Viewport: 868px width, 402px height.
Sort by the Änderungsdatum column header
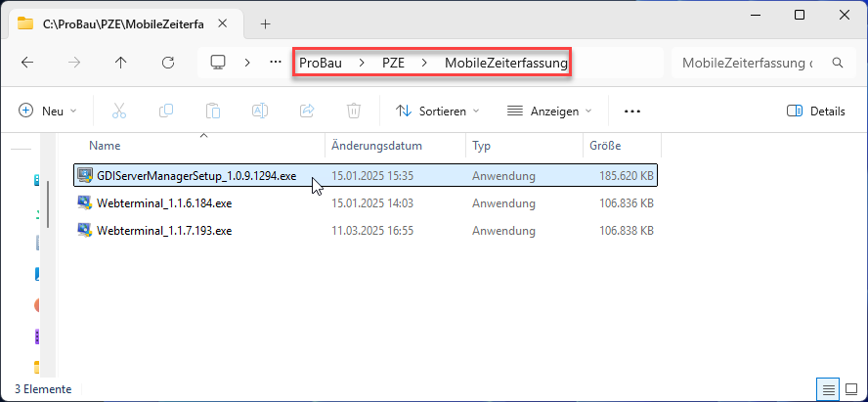[396, 146]
